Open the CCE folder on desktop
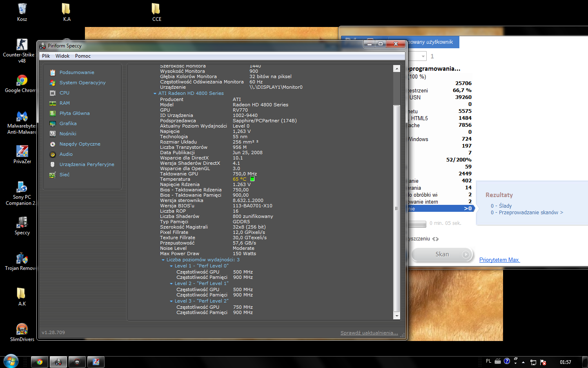 click(x=156, y=12)
